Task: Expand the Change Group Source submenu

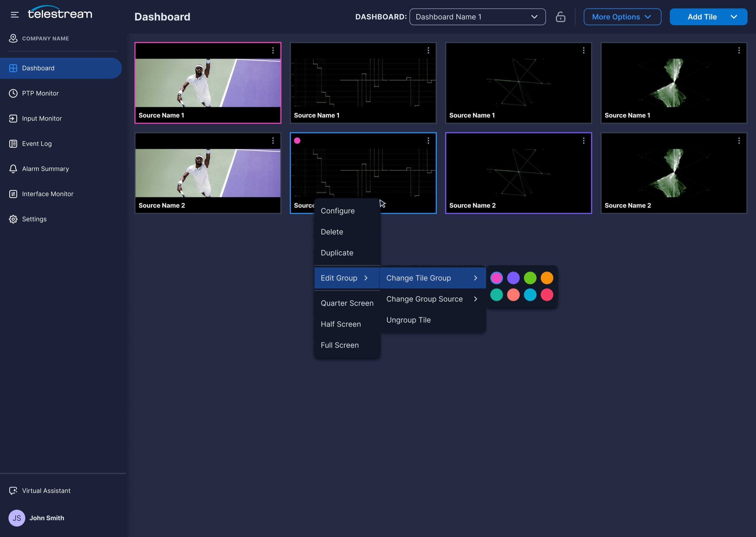Action: coord(433,299)
